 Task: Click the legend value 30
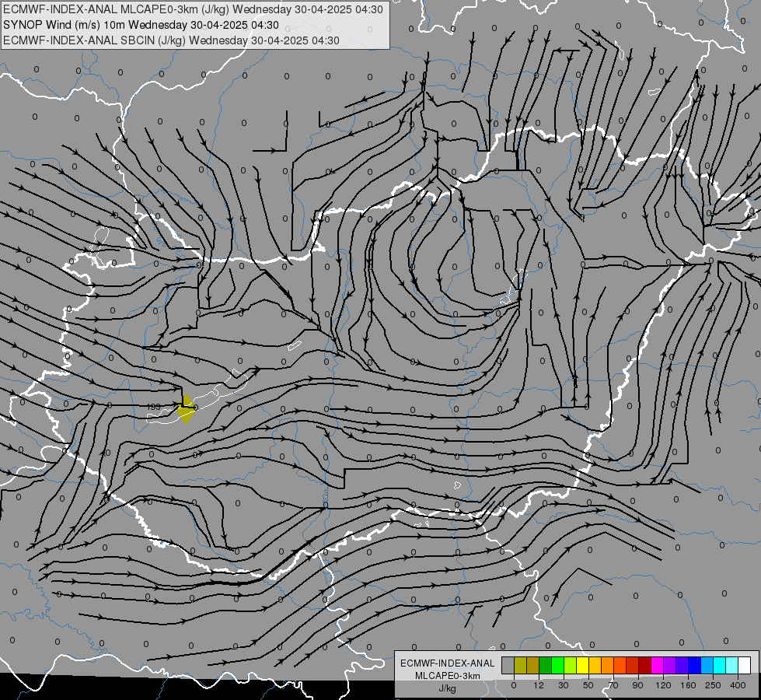(x=564, y=685)
